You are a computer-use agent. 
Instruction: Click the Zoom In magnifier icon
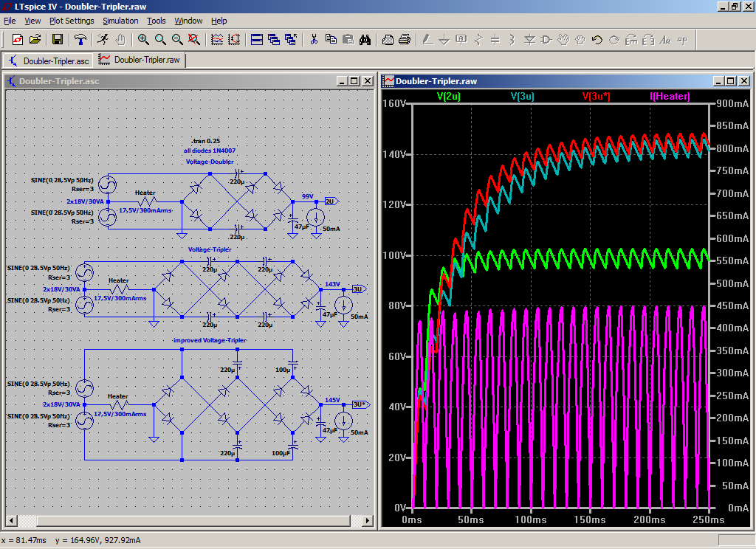coord(143,39)
